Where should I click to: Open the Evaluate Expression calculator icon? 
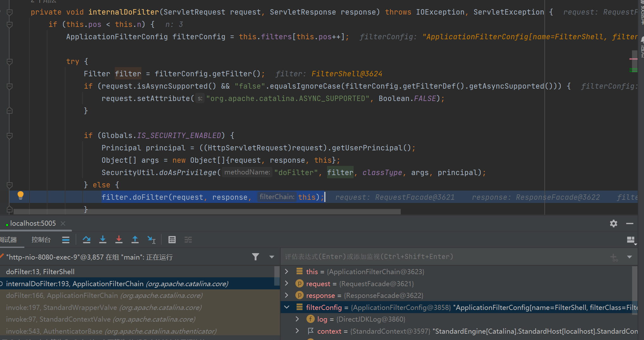tap(172, 240)
